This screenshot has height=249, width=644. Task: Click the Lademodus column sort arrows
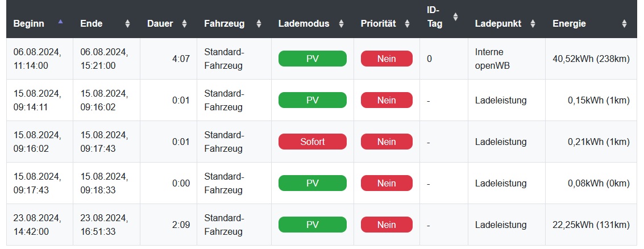tap(341, 24)
